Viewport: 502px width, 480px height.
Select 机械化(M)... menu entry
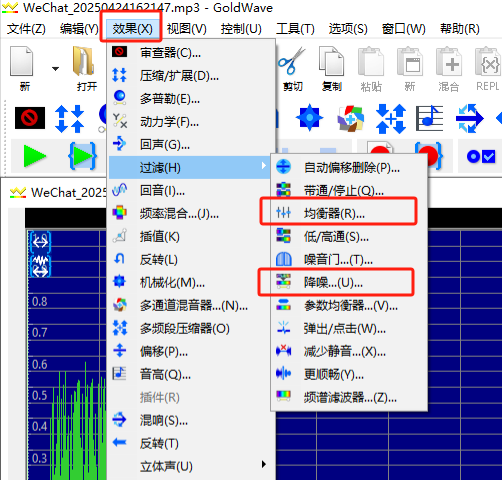click(191, 282)
